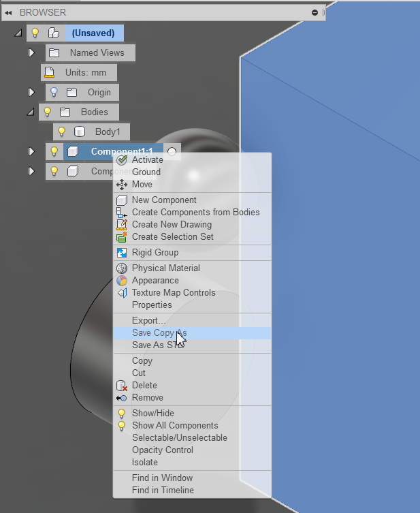Image resolution: width=420 pixels, height=513 pixels.
Task: Select the Body1 tree label
Action: point(108,132)
